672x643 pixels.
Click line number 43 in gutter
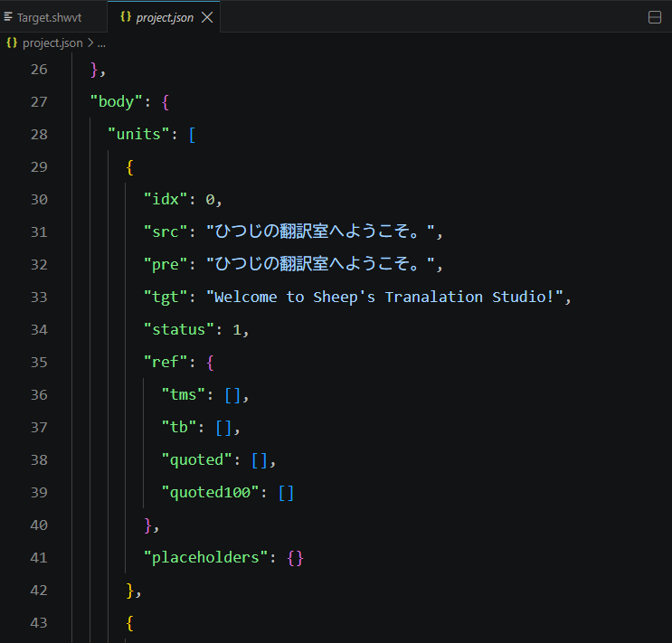point(39,622)
